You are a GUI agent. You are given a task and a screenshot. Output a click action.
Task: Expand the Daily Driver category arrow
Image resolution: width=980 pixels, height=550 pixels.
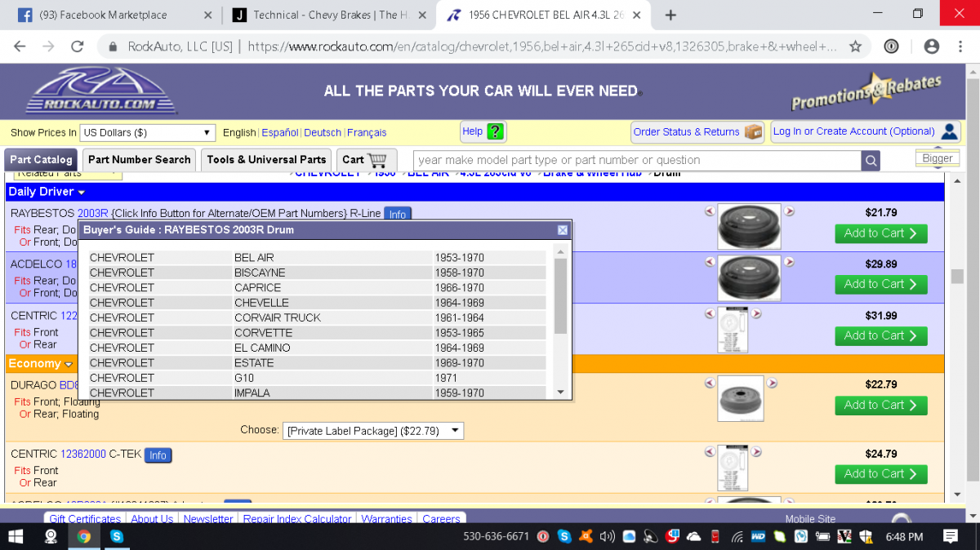point(82,193)
